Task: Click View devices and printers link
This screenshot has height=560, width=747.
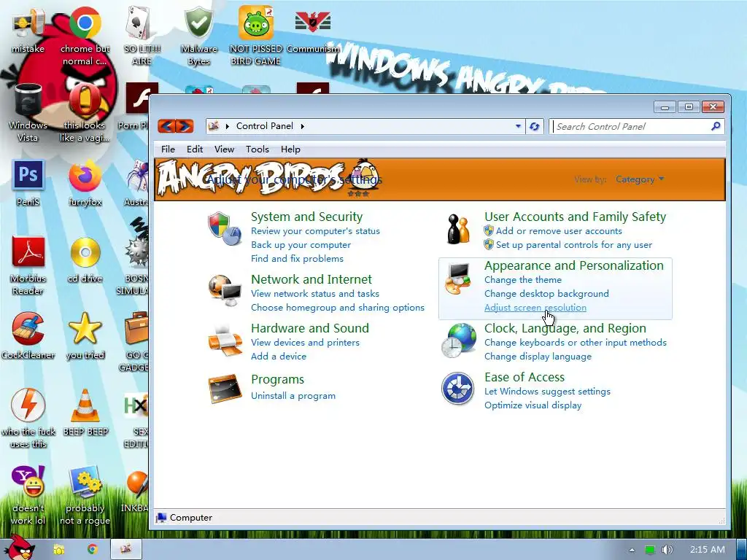Action: coord(305,343)
